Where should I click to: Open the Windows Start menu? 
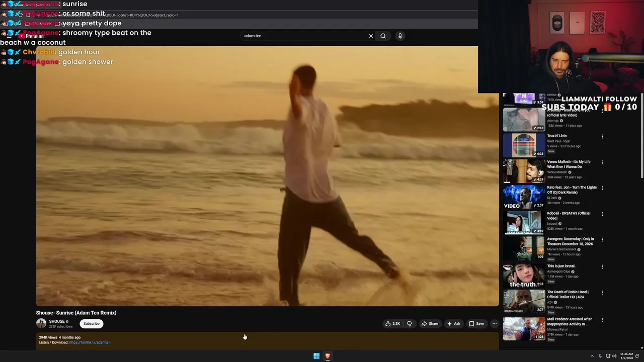(x=316, y=356)
